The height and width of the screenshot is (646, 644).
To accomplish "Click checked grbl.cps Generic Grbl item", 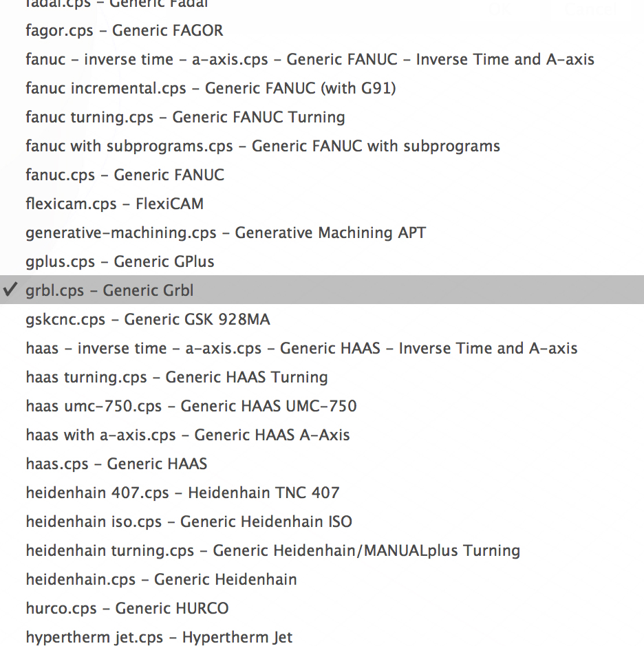I will 109,290.
